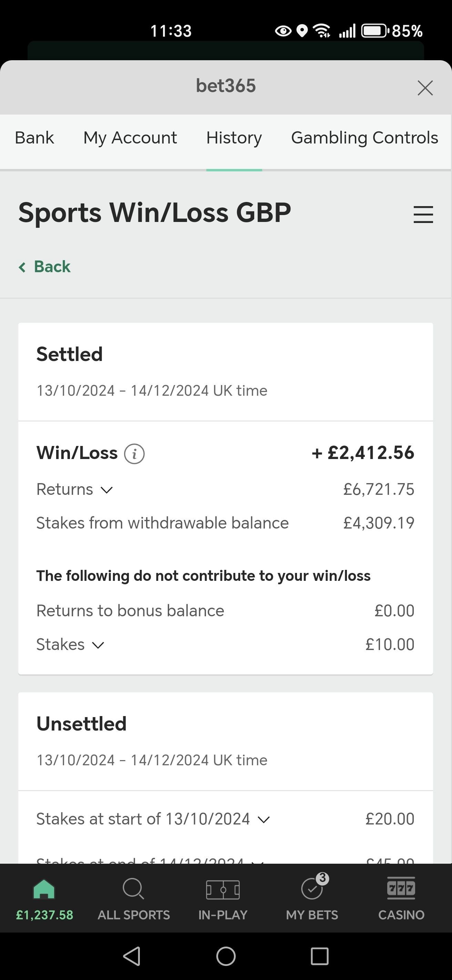
Task: Open the hamburger menu beside Sports Win/Loss
Action: pos(423,215)
